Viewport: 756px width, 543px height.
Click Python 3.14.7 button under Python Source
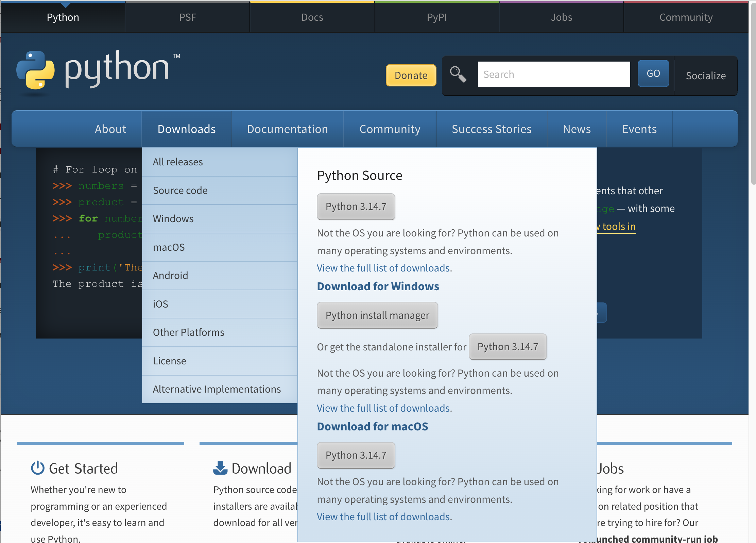356,207
